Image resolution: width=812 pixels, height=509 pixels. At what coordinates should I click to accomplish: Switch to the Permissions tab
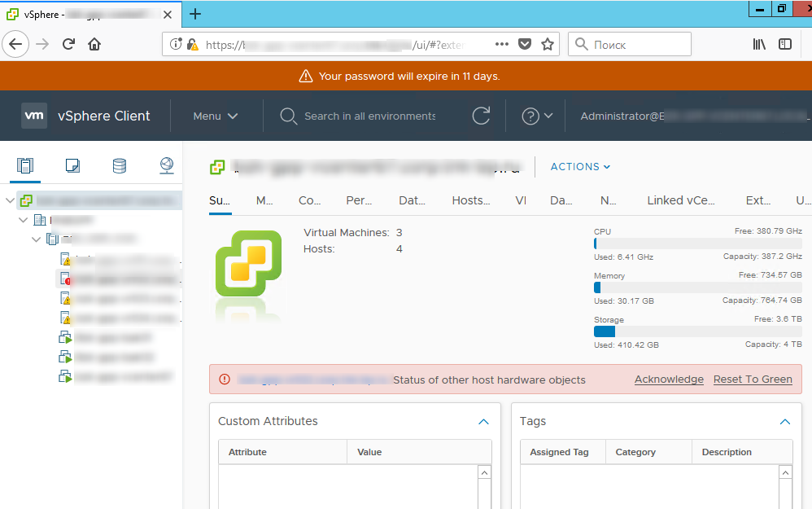point(359,200)
